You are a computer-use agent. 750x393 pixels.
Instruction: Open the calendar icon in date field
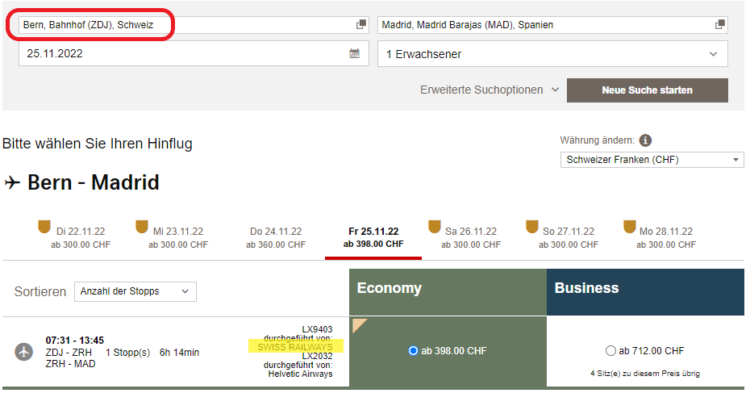point(354,54)
